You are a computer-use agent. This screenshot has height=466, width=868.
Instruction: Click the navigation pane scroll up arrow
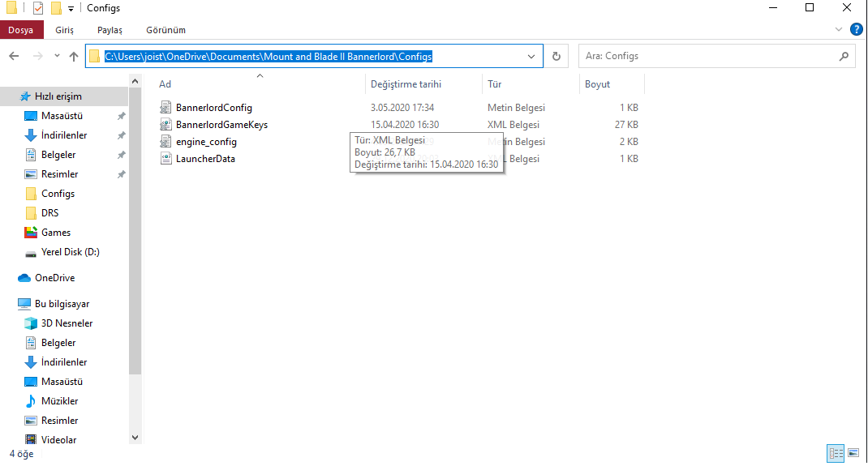pyautogui.click(x=135, y=81)
